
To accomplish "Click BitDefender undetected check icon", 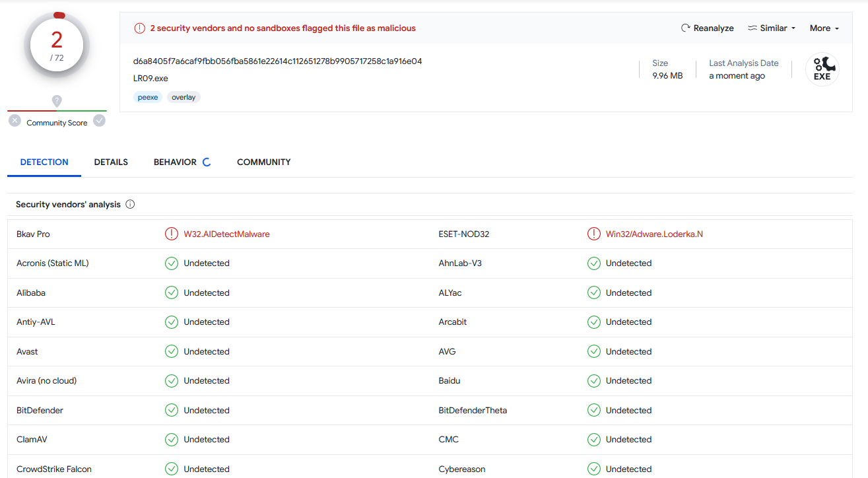I will click(172, 410).
